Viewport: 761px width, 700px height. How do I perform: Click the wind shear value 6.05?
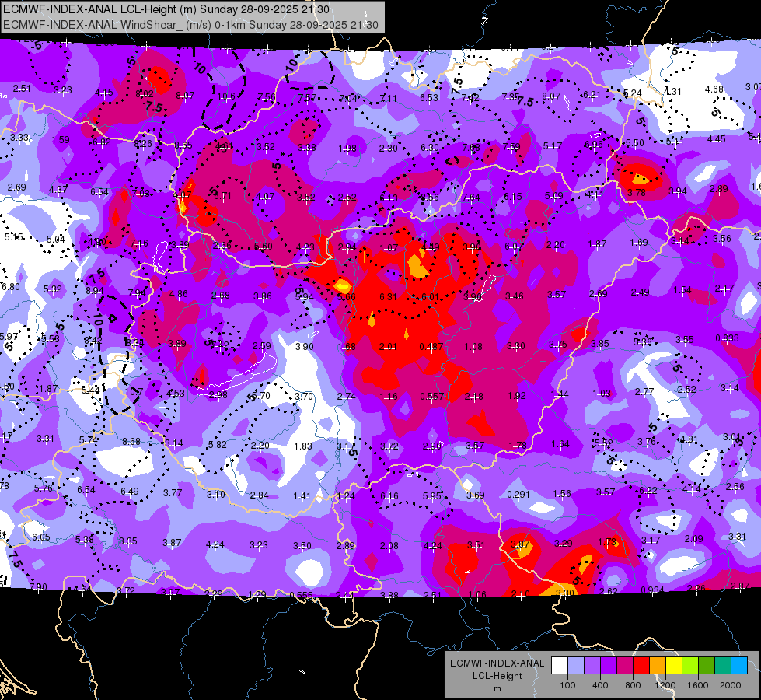tap(41, 537)
